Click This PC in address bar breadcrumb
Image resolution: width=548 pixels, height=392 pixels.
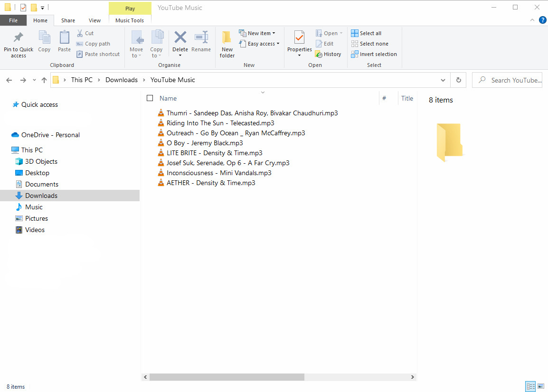pos(82,80)
